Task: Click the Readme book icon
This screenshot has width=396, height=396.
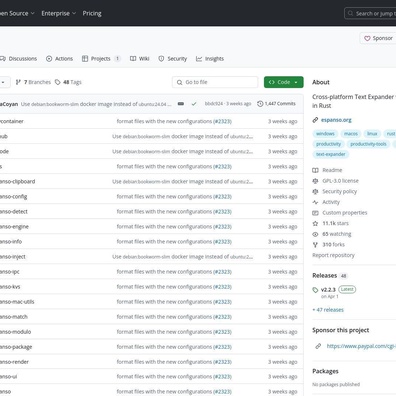Action: pos(315,170)
